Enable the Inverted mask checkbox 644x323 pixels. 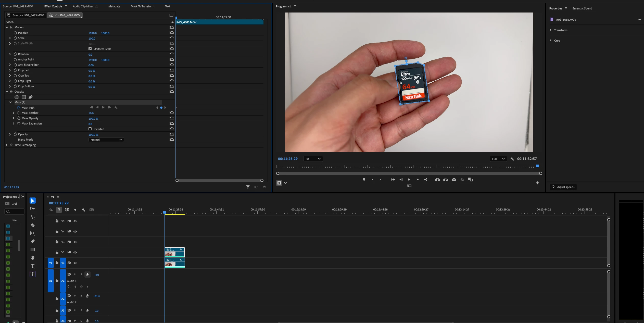pos(90,129)
